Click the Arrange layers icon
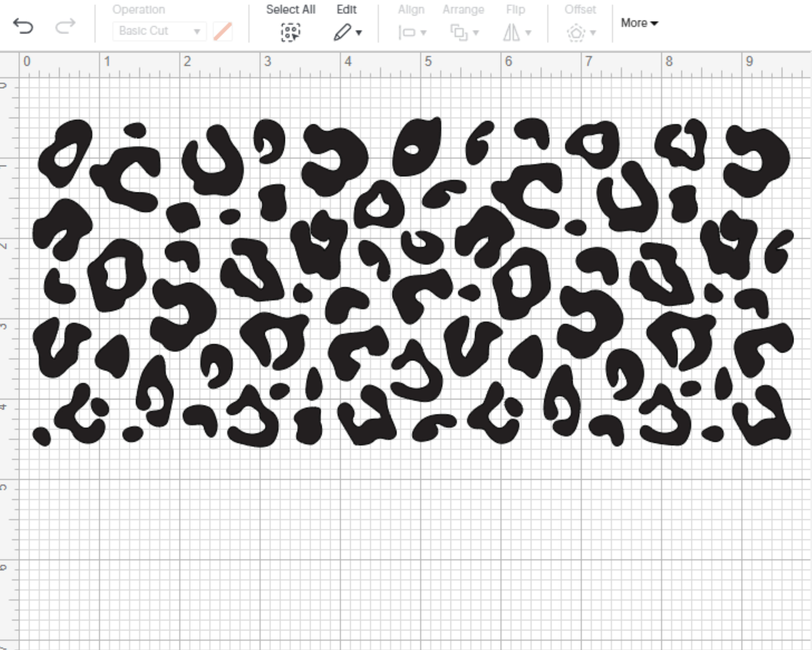 coord(459,32)
